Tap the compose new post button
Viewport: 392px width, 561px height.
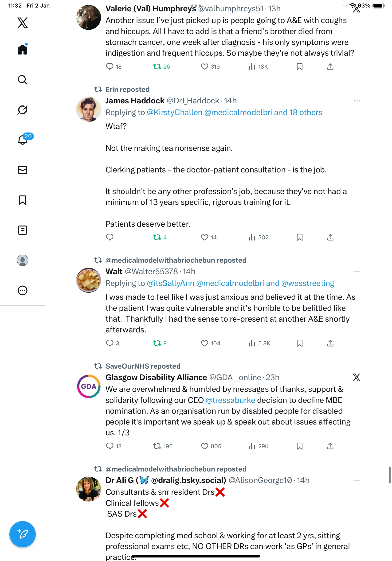pyautogui.click(x=23, y=534)
